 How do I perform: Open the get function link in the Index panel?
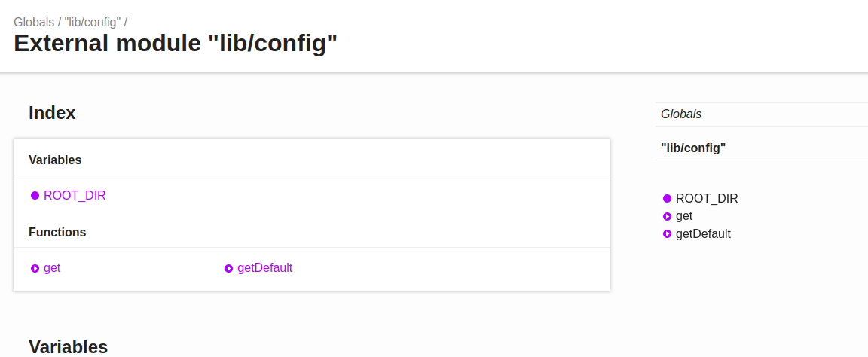coord(52,268)
